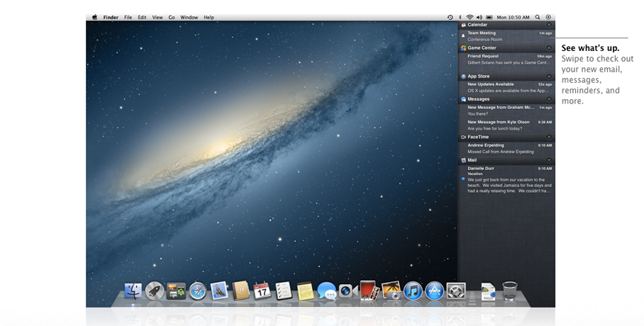Dismiss Mail notifications group

[549, 161]
